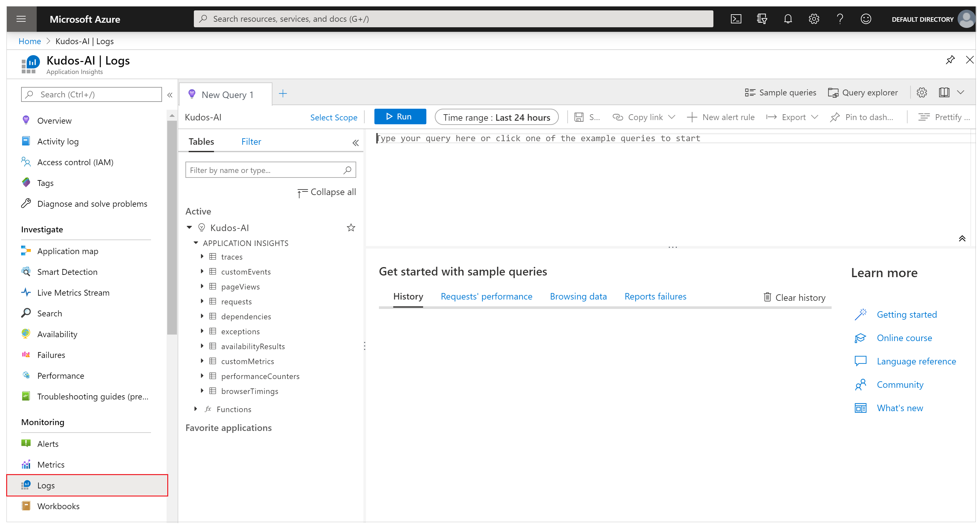The image size is (980, 527).
Task: Toggle star favorite for Kudos-AI
Action: click(350, 227)
